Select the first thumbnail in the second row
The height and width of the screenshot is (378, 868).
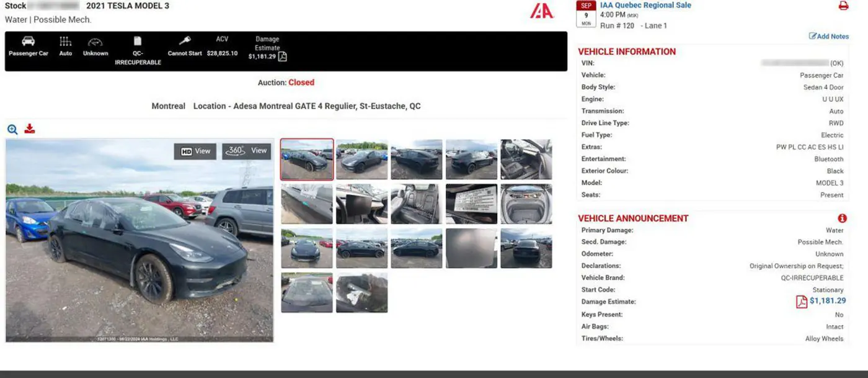point(307,204)
